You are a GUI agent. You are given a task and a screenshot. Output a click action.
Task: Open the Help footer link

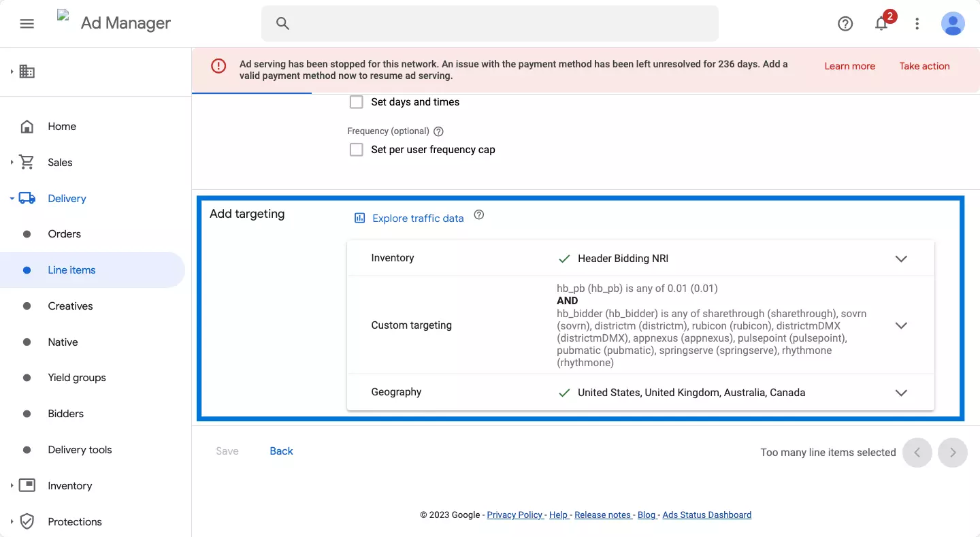point(558,515)
